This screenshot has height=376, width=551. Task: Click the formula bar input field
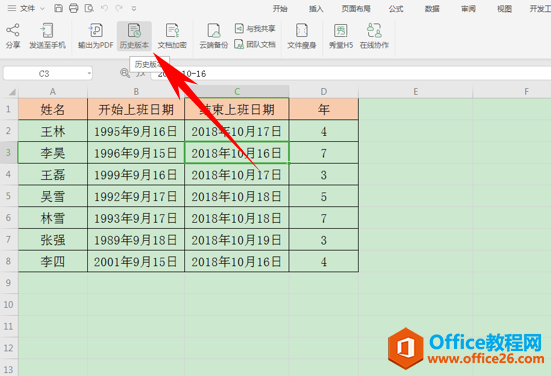[x=351, y=73]
